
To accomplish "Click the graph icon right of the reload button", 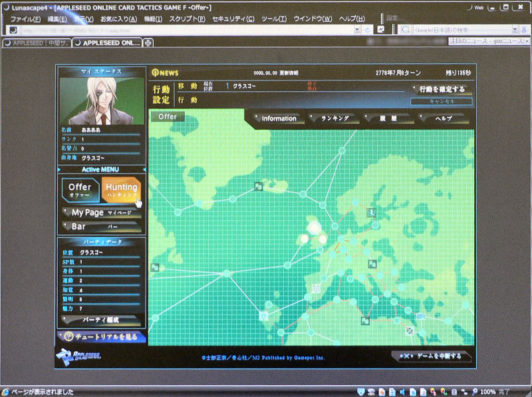I will coord(381,30).
